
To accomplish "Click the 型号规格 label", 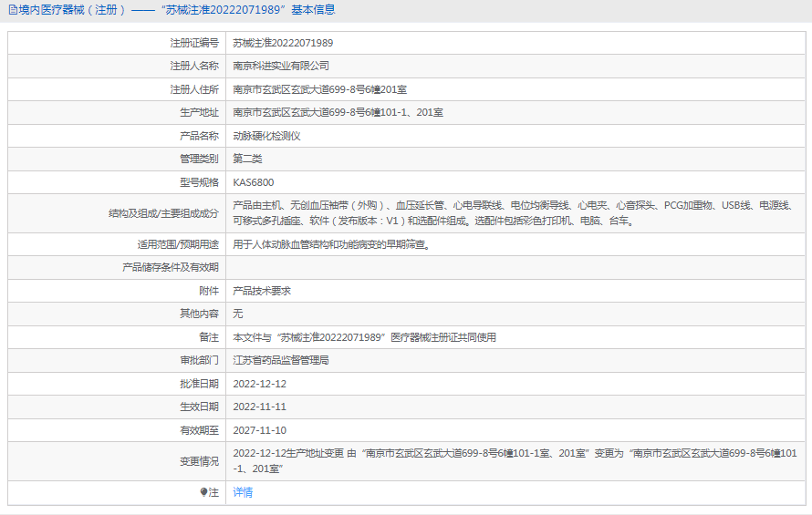I will coord(200,182).
